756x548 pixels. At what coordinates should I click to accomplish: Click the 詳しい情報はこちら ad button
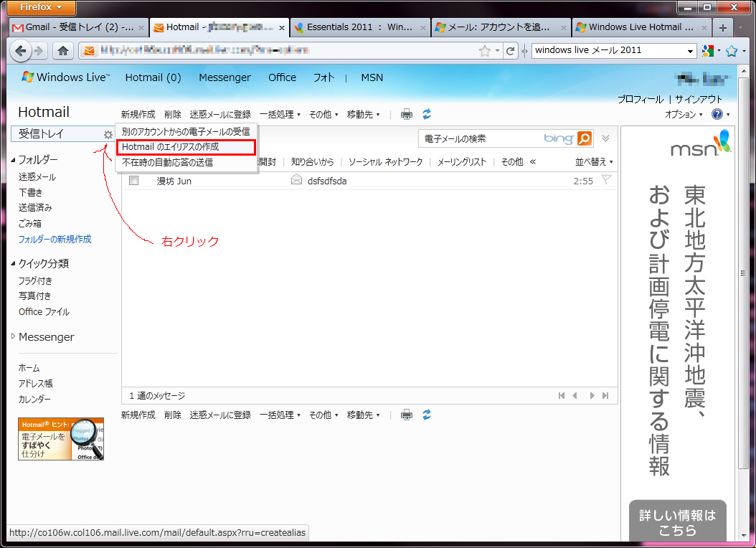[x=677, y=522]
